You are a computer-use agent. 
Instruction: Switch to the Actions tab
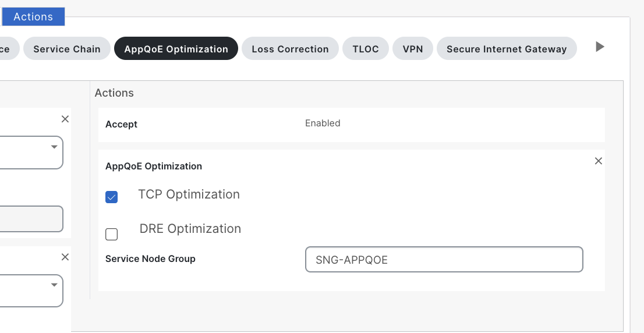[33, 17]
